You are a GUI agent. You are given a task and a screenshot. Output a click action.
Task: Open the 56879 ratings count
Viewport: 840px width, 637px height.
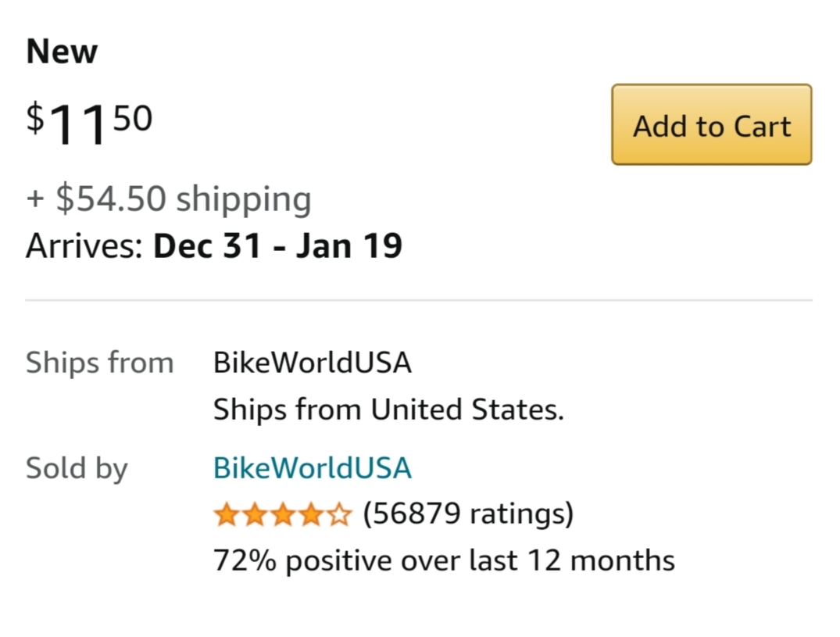point(468,514)
